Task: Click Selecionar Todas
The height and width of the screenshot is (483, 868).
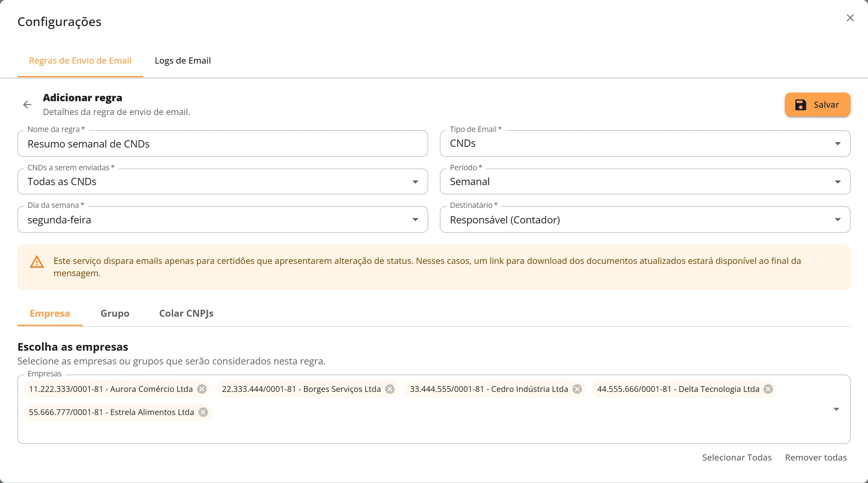Action: click(737, 458)
